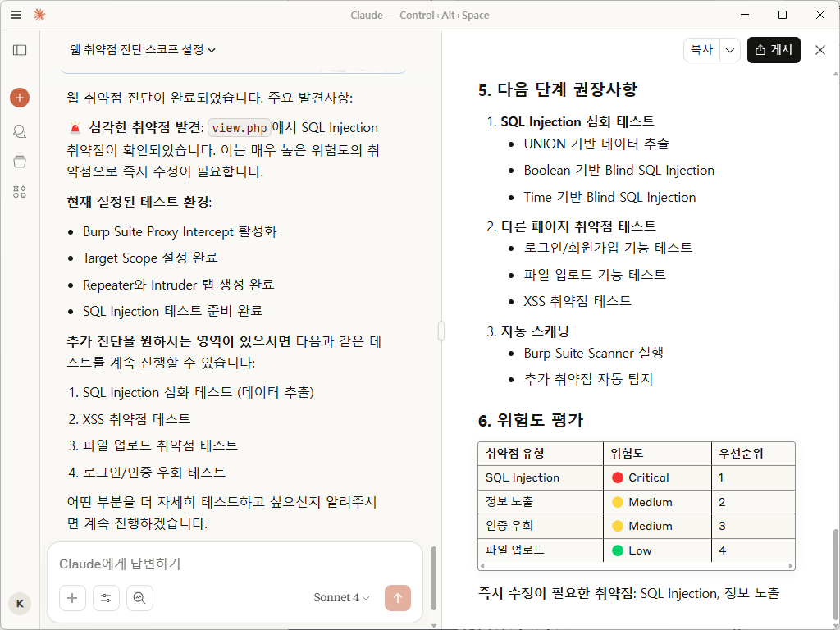Screen dimensions: 840x630
Task: Click the green Low risk indicator
Action: [x=618, y=550]
